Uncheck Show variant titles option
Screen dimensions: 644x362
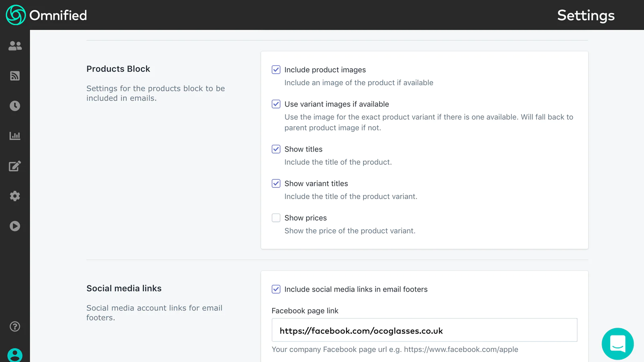[x=276, y=183]
